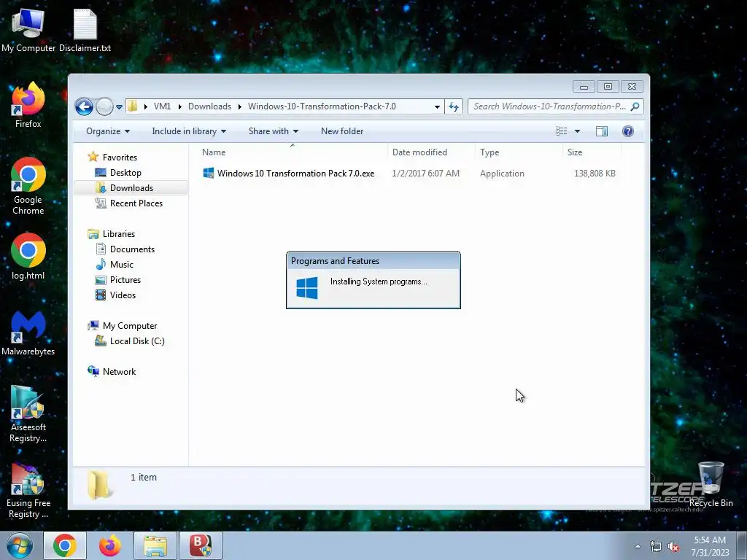This screenshot has height=560, width=747.
Task: Select Downloads in the address breadcrumb
Action: point(209,106)
